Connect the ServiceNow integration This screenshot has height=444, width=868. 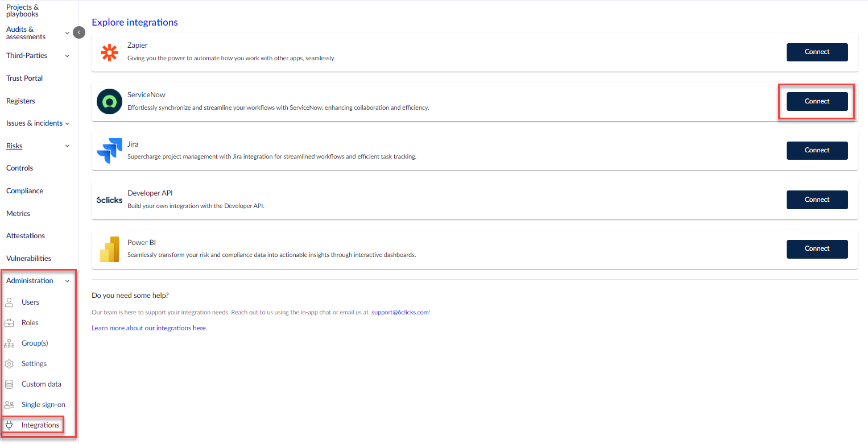coord(817,101)
